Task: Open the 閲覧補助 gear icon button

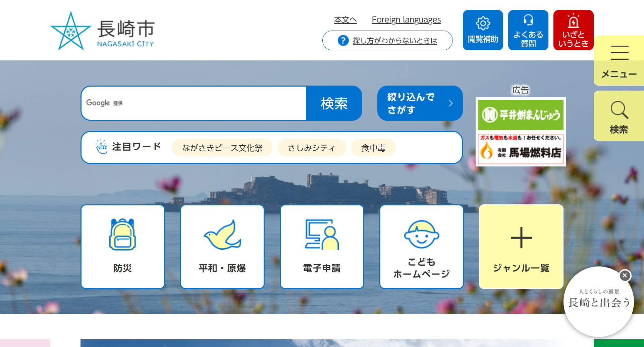Action: point(483,30)
